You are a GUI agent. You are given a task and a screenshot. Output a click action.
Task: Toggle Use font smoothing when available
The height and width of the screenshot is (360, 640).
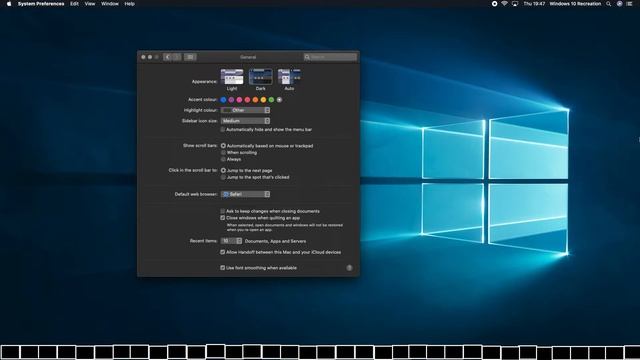pyautogui.click(x=223, y=268)
